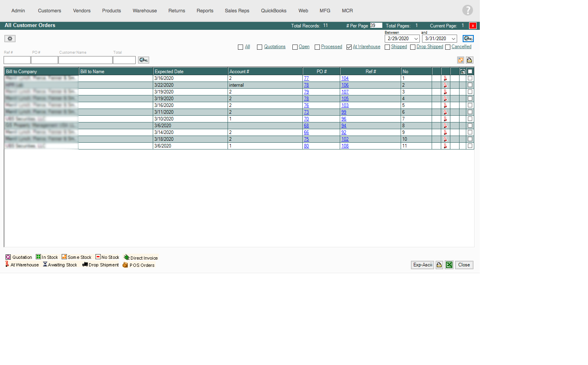
Task: Click search icon beside the Total field
Action: click(x=143, y=60)
